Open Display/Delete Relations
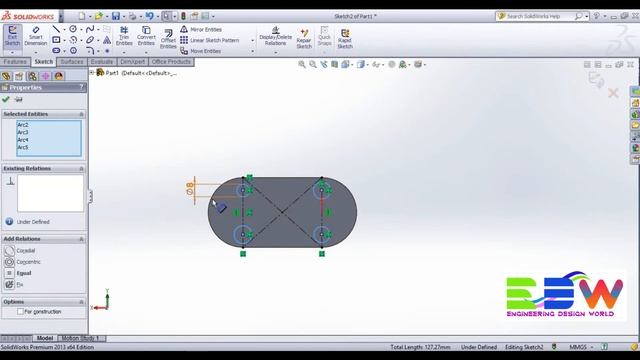The height and width of the screenshot is (360, 640). (276, 37)
